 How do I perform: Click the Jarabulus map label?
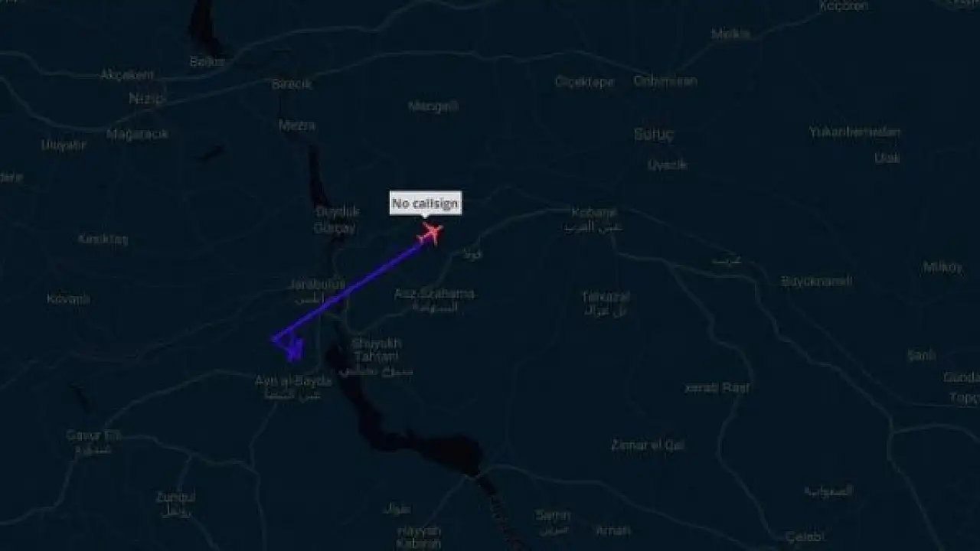point(317,285)
